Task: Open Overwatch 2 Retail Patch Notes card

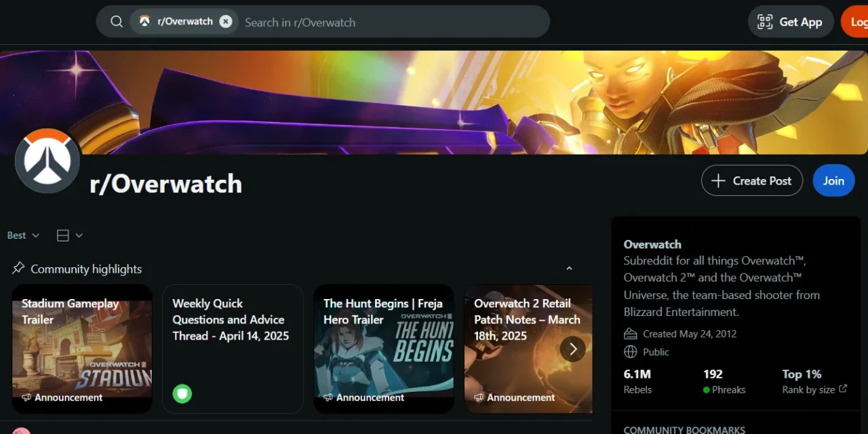Action: coord(528,349)
